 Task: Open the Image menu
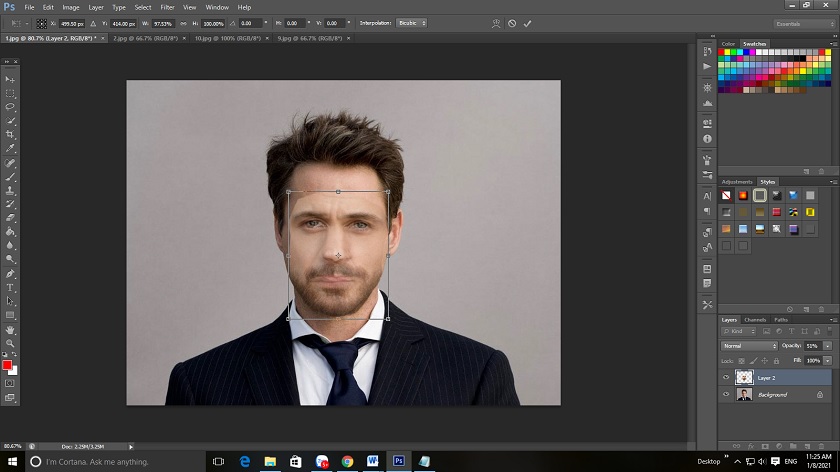71,8
